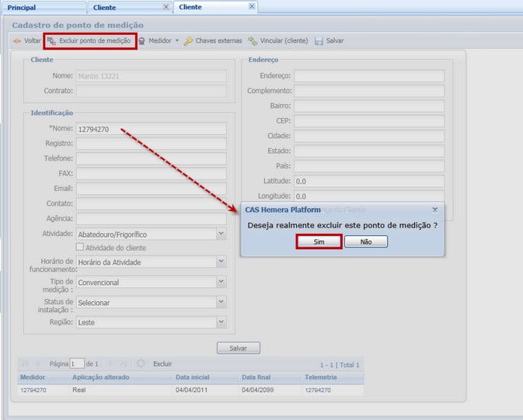Click the Voltar back arrow icon

[x=16, y=41]
